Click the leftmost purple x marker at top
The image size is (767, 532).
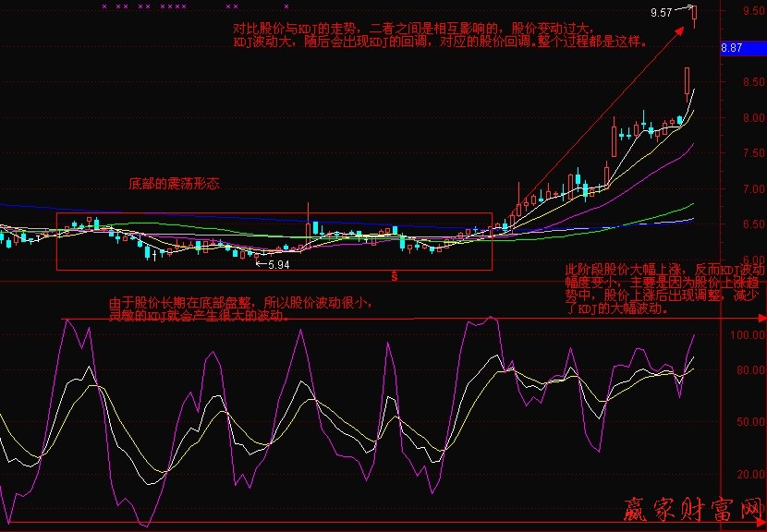pos(104,6)
